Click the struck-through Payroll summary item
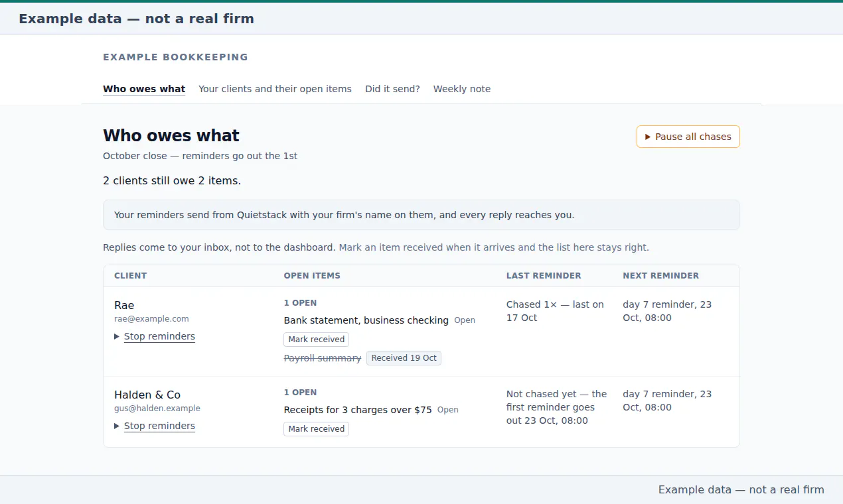The height and width of the screenshot is (504, 843). coord(323,358)
